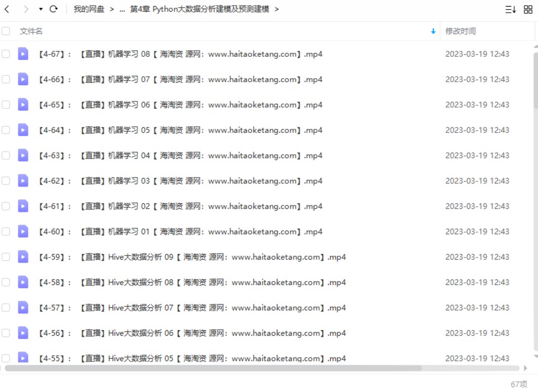
Task: Select file name 【4-57】Hive大数据分析 07 mp4
Action: [192, 308]
